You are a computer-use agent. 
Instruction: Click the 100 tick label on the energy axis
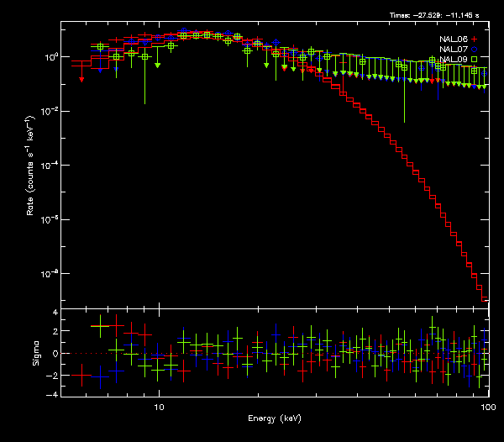pos(484,405)
